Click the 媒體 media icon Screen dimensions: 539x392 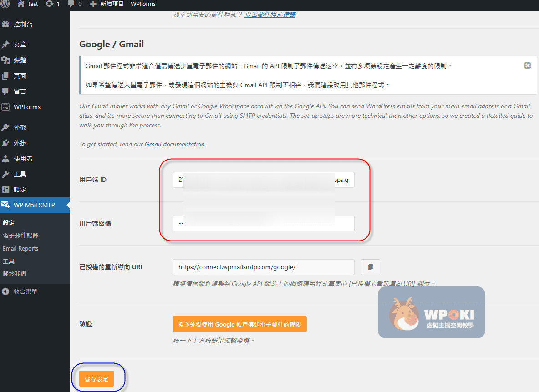click(x=5, y=60)
